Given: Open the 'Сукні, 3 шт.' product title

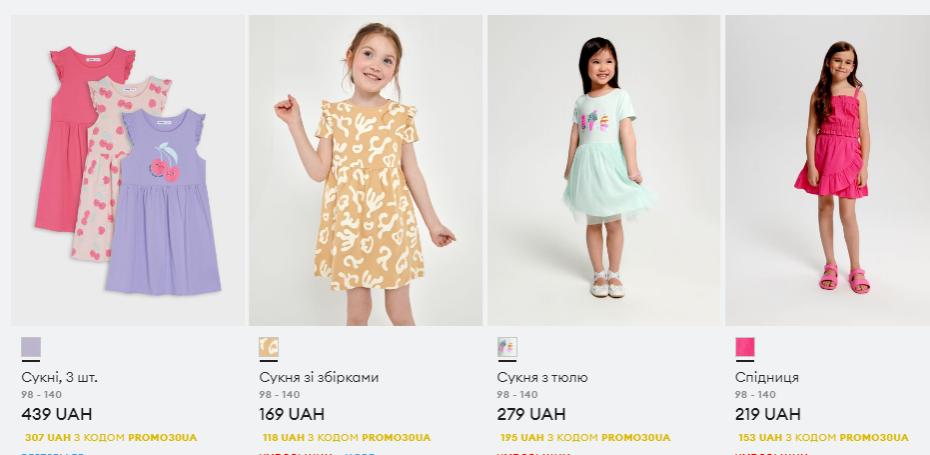Looking at the screenshot, I should [x=59, y=377].
